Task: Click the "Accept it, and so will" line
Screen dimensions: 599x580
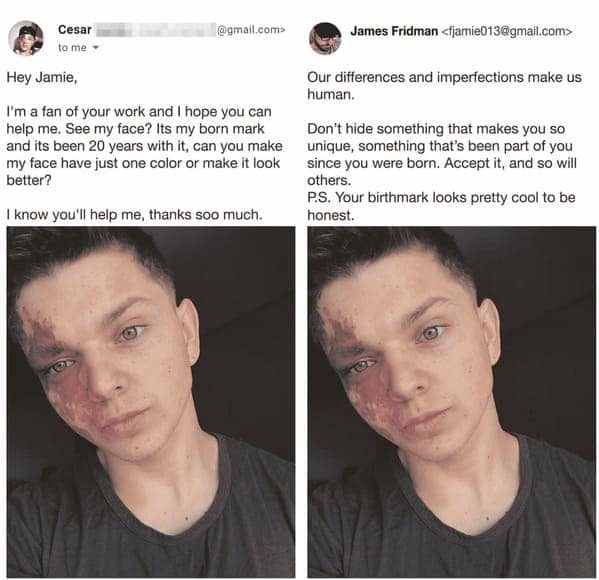Action: click(x=510, y=163)
